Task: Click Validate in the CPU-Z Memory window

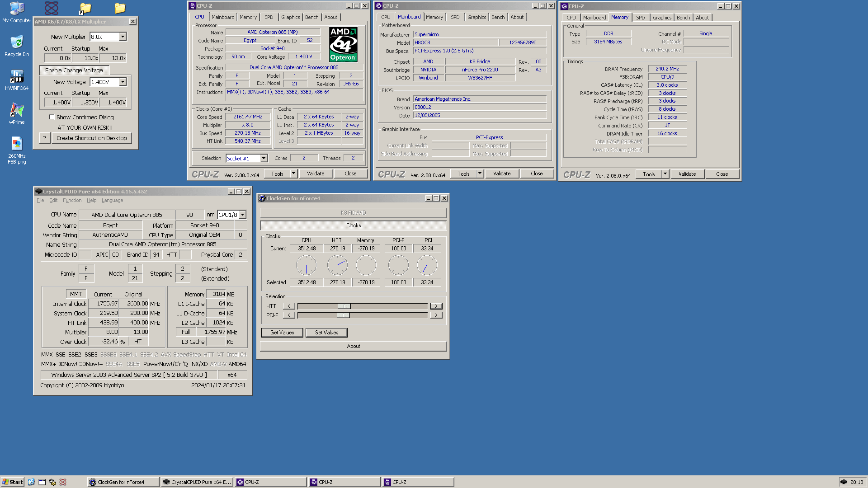Action: coord(687,174)
